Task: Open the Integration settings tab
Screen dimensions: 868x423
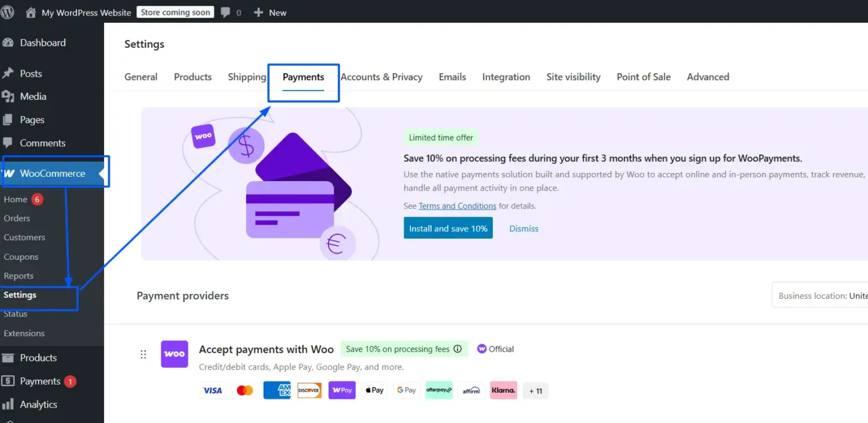Action: 506,77
